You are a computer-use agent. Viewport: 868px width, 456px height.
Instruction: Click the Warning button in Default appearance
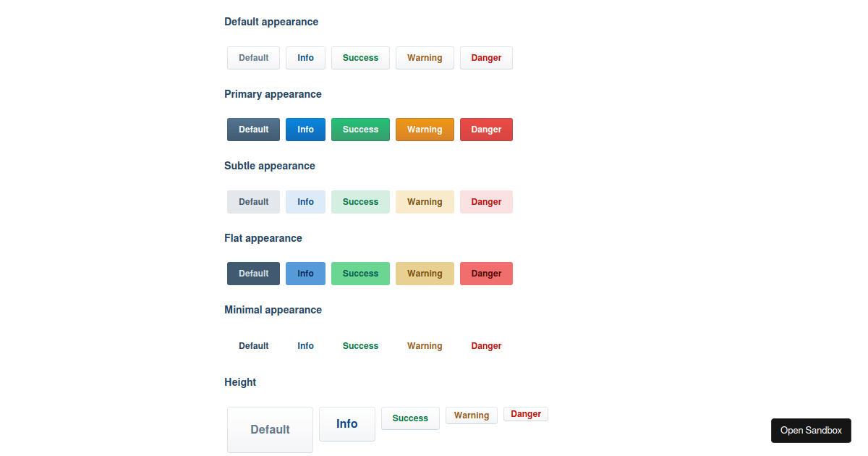(425, 58)
